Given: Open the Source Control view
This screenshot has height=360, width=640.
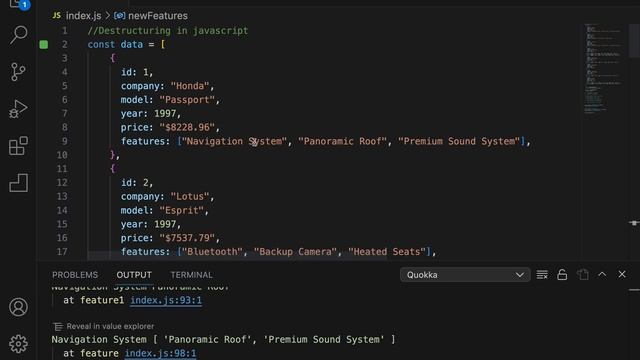Looking at the screenshot, I should 18,72.
